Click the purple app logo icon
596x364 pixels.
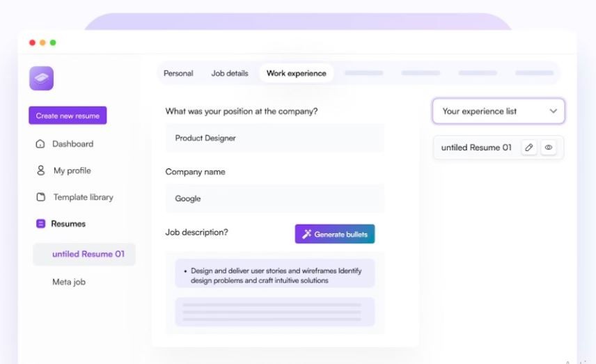click(41, 78)
